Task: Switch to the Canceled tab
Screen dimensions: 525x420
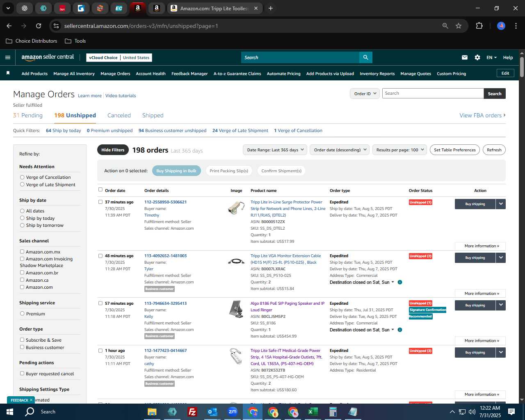Action: (x=119, y=116)
